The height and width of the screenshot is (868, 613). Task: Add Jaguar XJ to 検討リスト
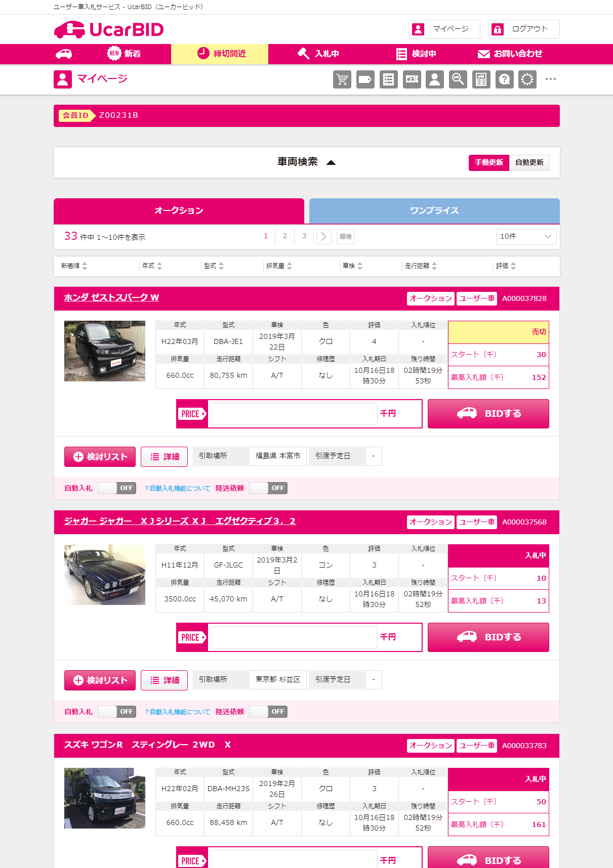(x=100, y=680)
